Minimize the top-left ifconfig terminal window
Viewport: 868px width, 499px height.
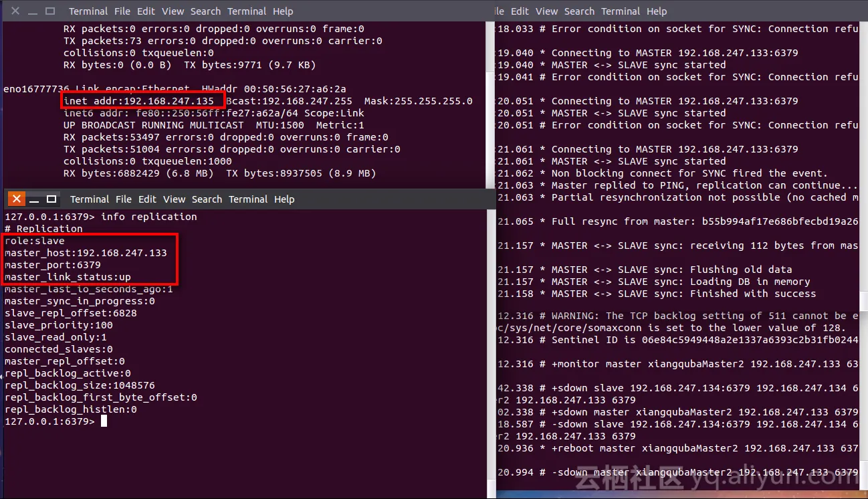[x=33, y=11]
